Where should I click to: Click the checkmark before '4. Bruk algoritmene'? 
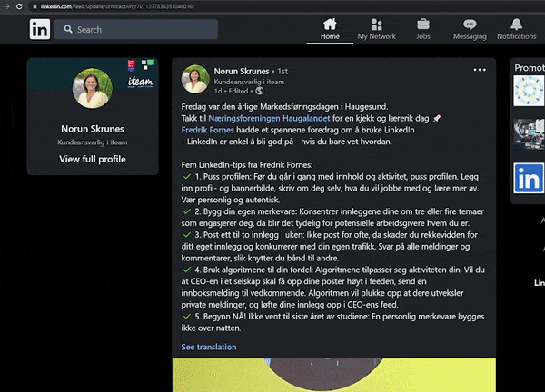click(187, 269)
